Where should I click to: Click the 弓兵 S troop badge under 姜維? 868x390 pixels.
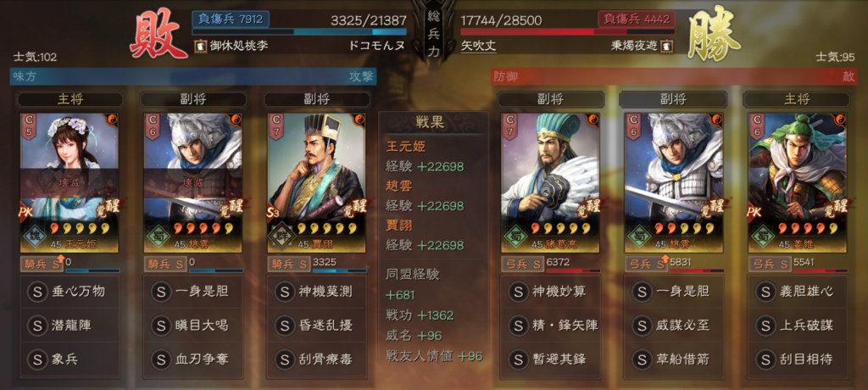coord(769,265)
